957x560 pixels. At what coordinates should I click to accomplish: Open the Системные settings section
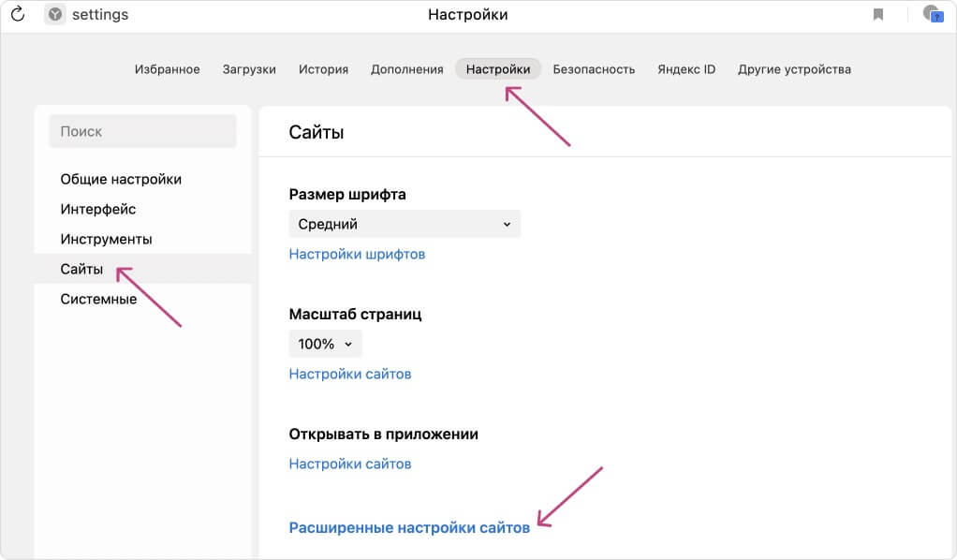(x=99, y=299)
